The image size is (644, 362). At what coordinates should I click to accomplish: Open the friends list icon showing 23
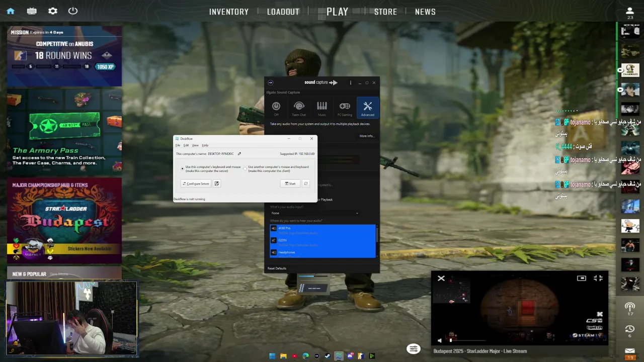coord(630,13)
